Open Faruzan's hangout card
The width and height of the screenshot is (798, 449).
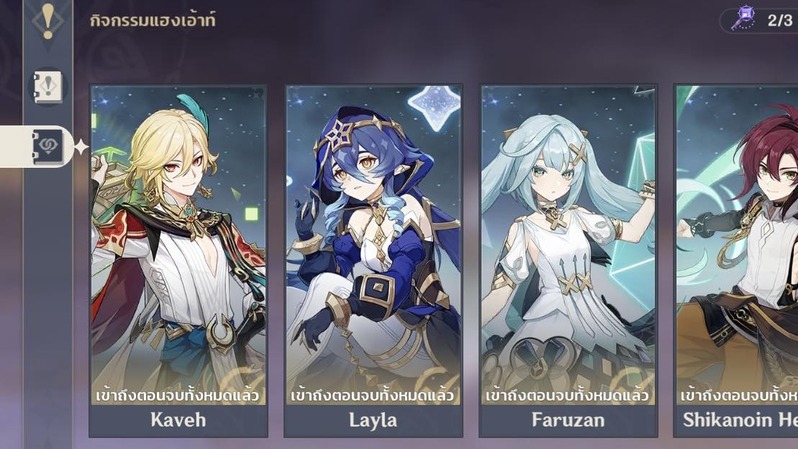pyautogui.click(x=568, y=261)
